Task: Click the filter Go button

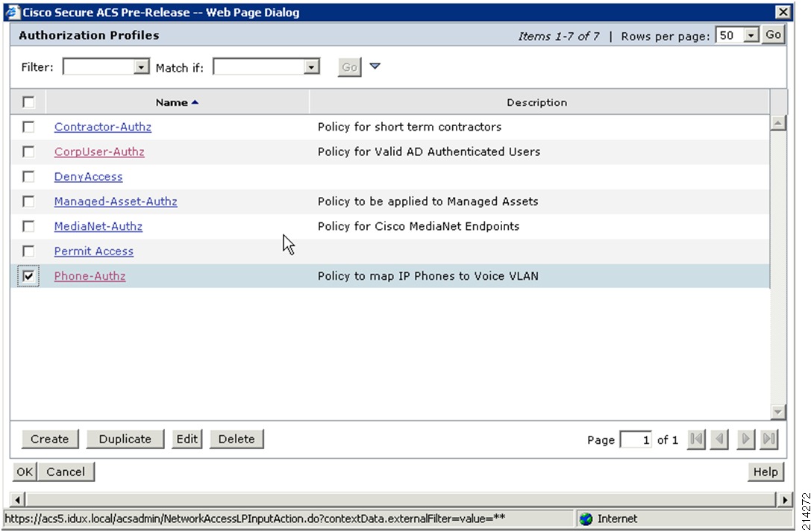Action: point(349,67)
